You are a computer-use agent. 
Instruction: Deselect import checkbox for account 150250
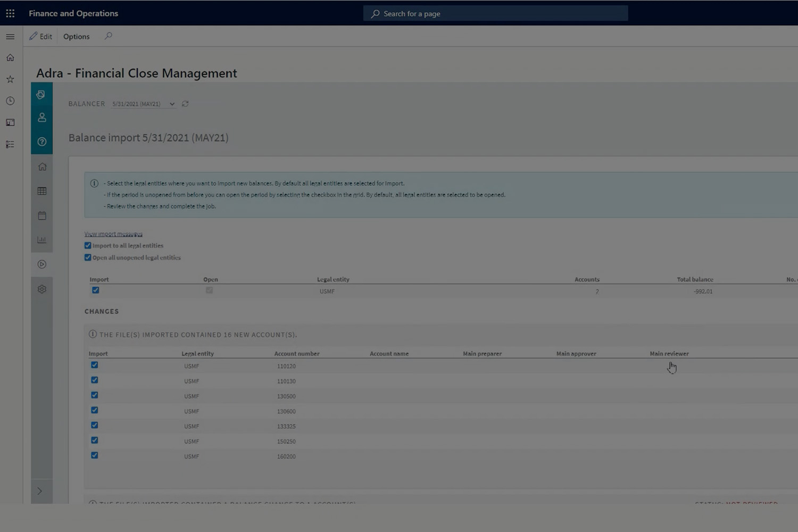(95, 440)
